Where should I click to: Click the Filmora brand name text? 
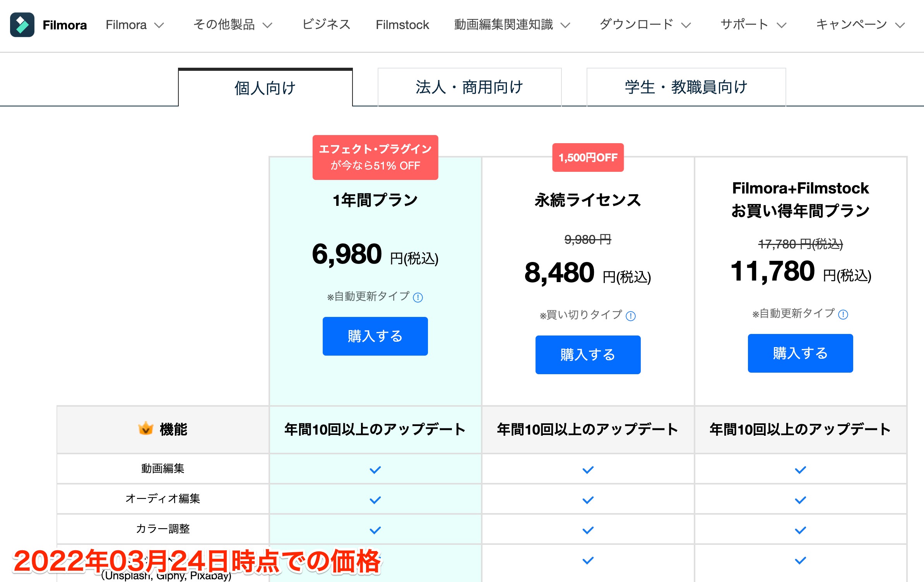[65, 25]
